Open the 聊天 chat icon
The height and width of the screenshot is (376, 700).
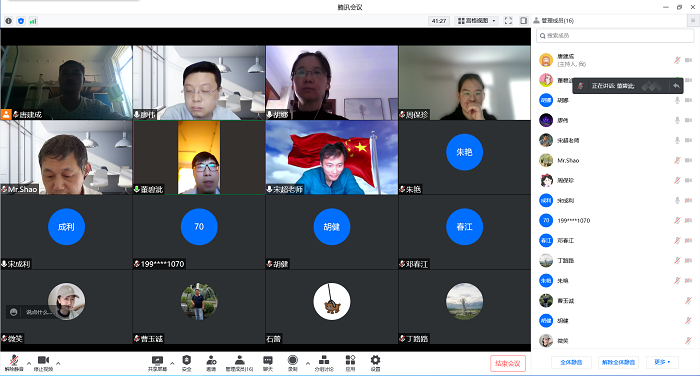pos(268,363)
